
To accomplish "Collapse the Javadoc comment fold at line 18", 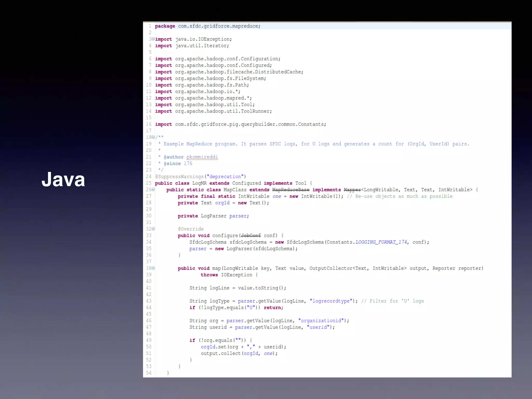I will point(153,137).
